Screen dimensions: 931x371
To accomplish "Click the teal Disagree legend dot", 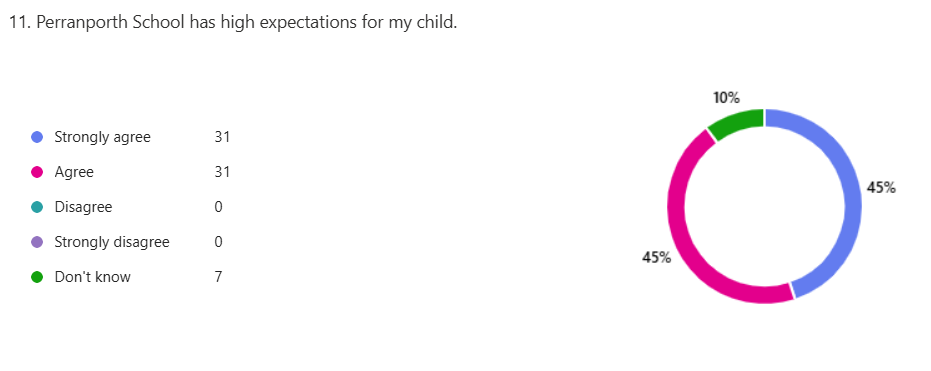I will click(37, 207).
